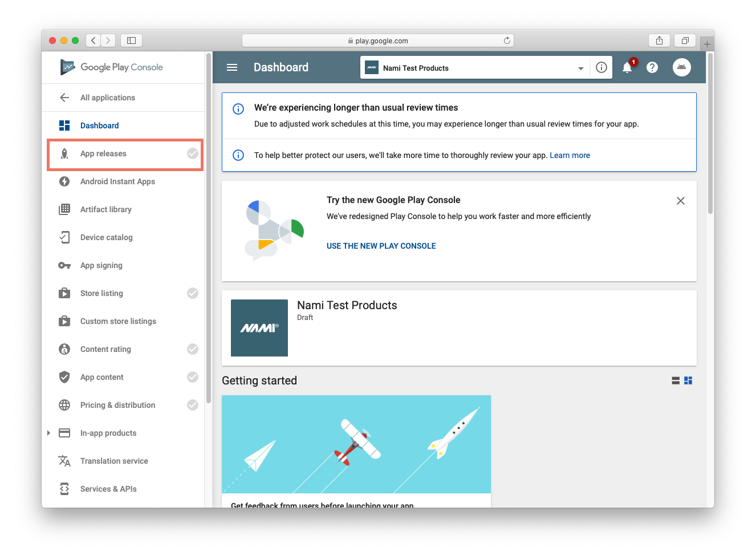Image resolution: width=756 pixels, height=551 pixels.
Task: Click the Store listing completion checkmark
Action: pyautogui.click(x=193, y=293)
